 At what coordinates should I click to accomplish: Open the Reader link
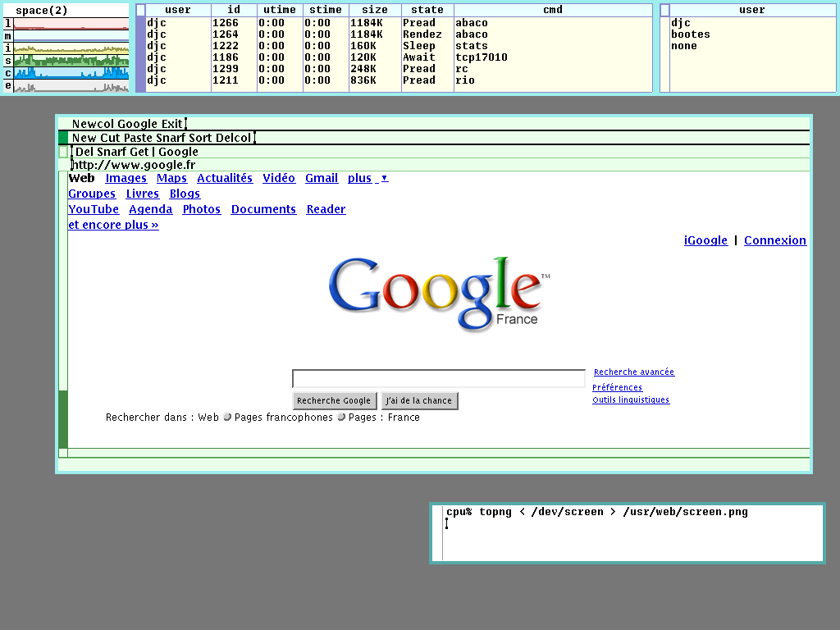tap(326, 209)
